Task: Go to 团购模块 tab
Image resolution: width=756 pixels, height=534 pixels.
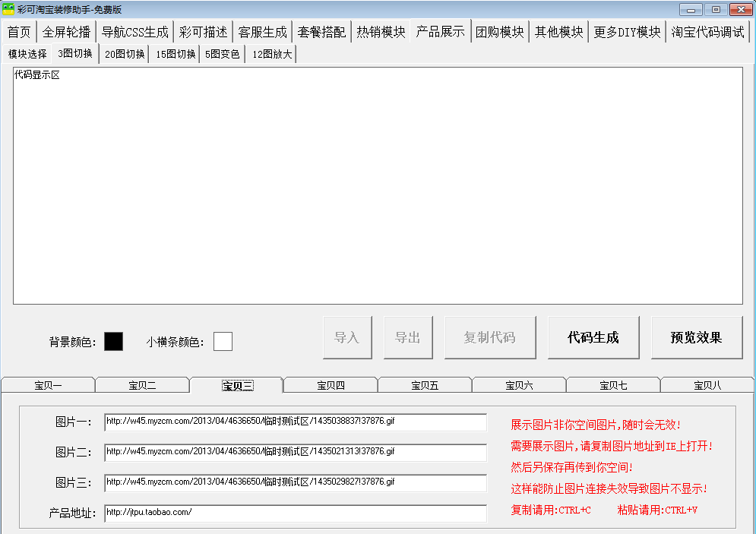Action: [x=499, y=32]
